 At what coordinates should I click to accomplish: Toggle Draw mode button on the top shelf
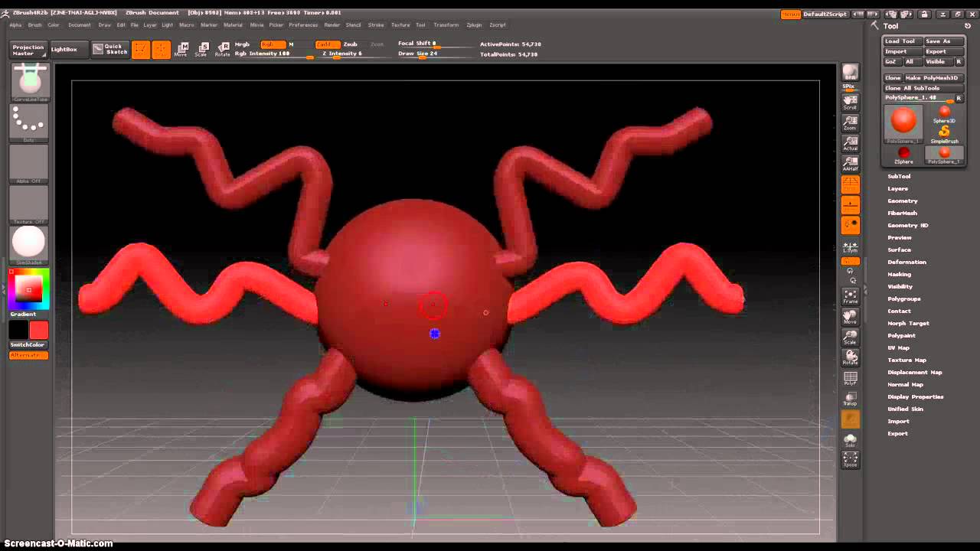(161, 50)
